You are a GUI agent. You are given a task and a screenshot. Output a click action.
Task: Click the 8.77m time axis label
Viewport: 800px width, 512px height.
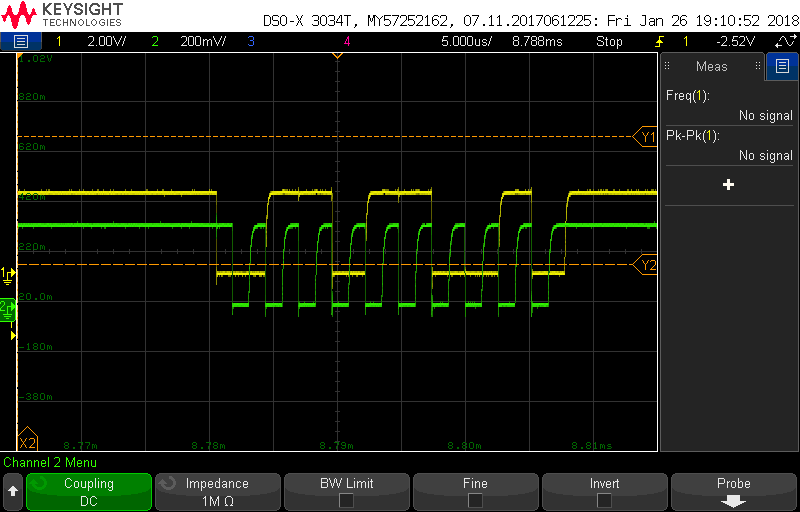80,445
